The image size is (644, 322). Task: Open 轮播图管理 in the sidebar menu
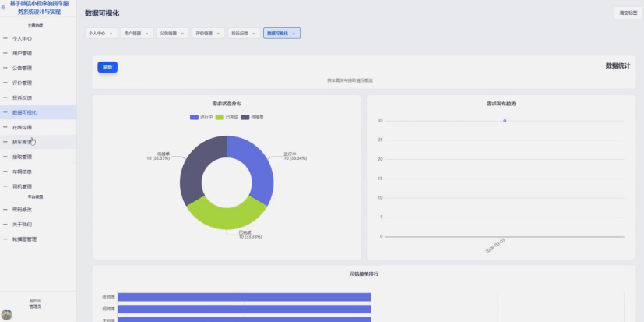coord(38,239)
